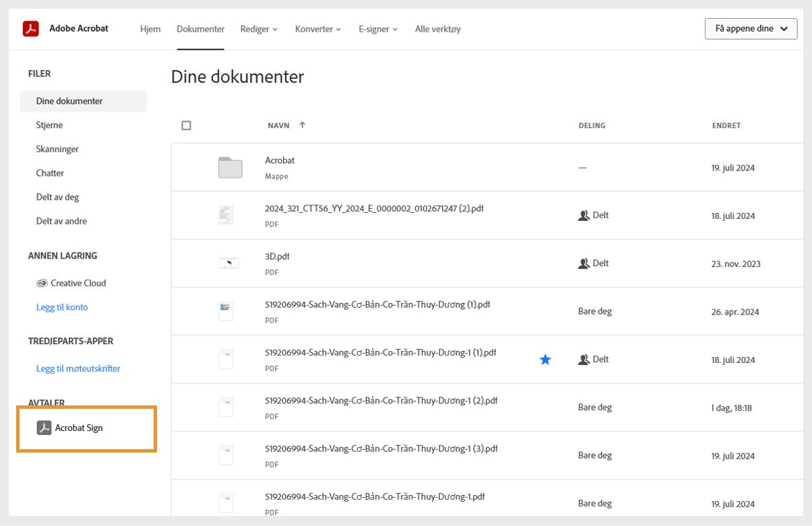Tick the select-all checkbox in header
Image resolution: width=812 pixels, height=526 pixels.
tap(187, 125)
